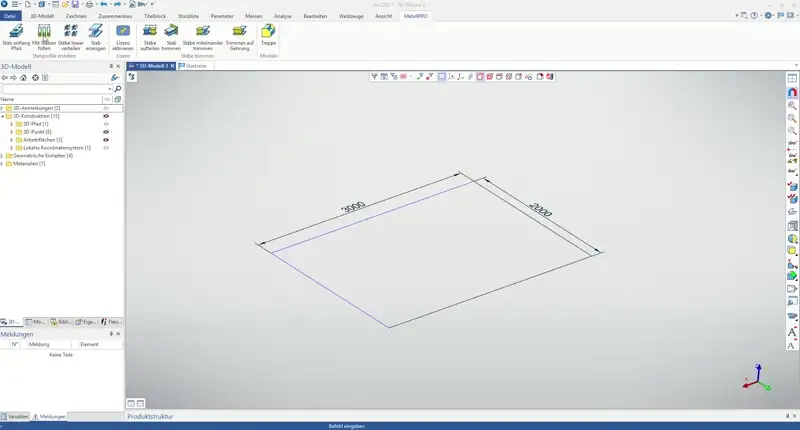The height and width of the screenshot is (430, 800).
Task: Expand the Materialien folder
Action: tap(3, 164)
